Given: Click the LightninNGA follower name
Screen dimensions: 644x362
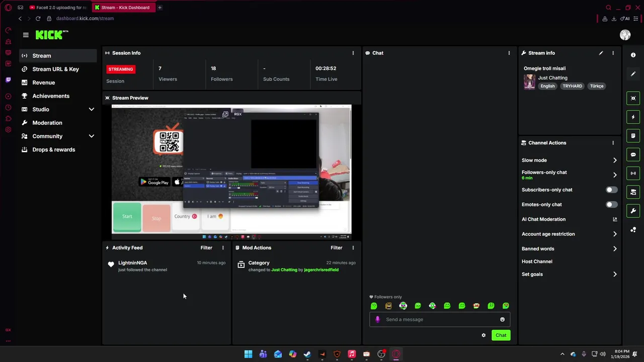Looking at the screenshot, I should [132, 263].
